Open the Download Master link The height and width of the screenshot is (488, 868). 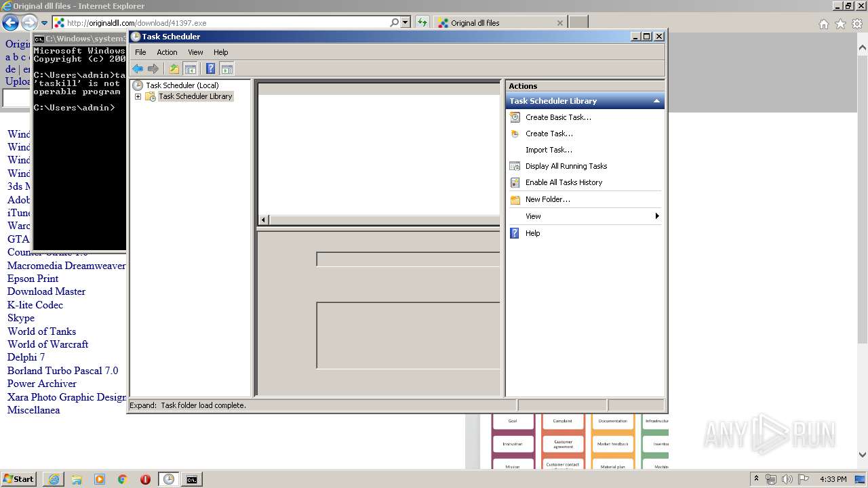click(46, 291)
